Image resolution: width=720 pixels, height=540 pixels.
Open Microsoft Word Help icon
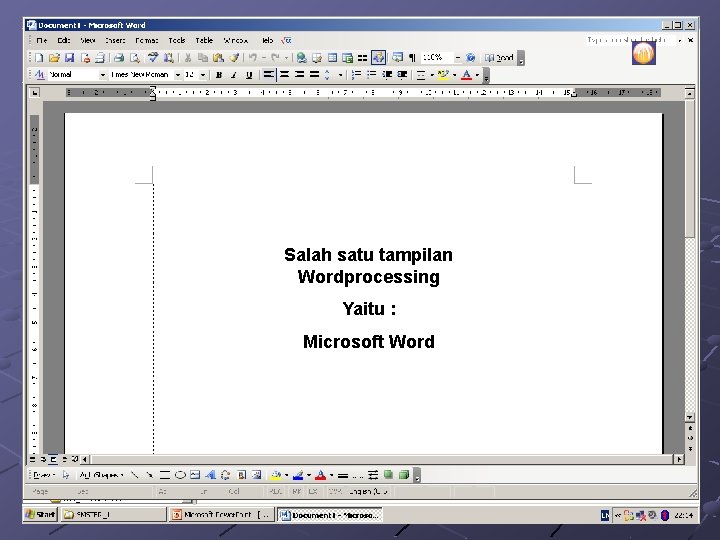point(470,58)
